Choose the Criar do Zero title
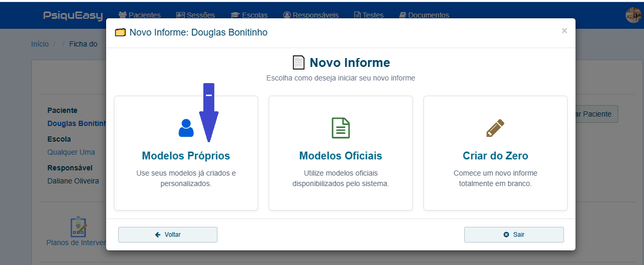 495,156
